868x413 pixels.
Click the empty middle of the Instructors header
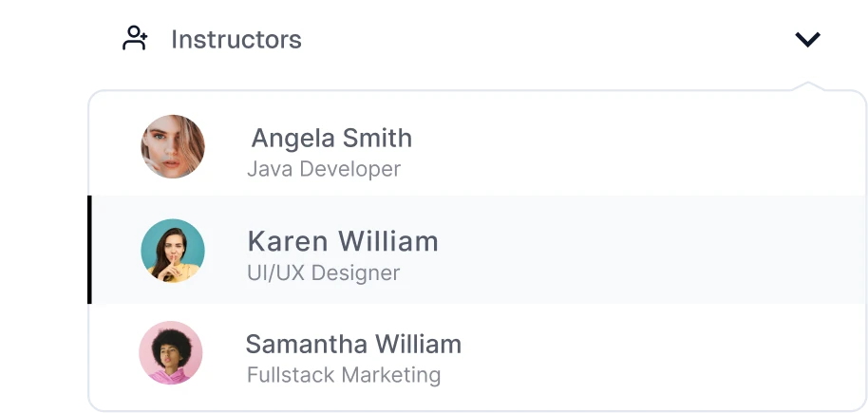[x=532, y=40]
